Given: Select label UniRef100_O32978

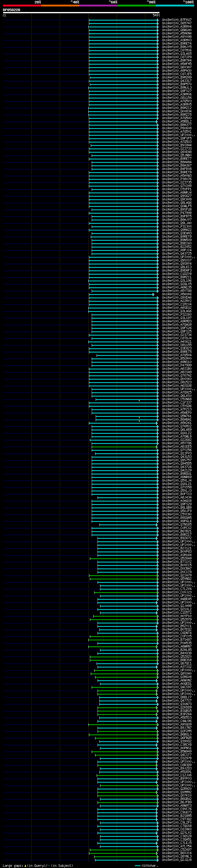Looking at the screenshot, I should point(177,758).
